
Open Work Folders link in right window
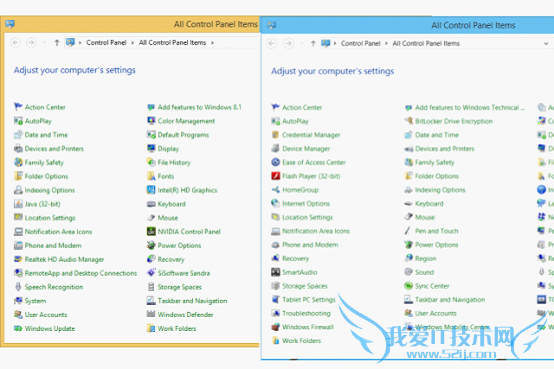pyautogui.click(x=301, y=340)
